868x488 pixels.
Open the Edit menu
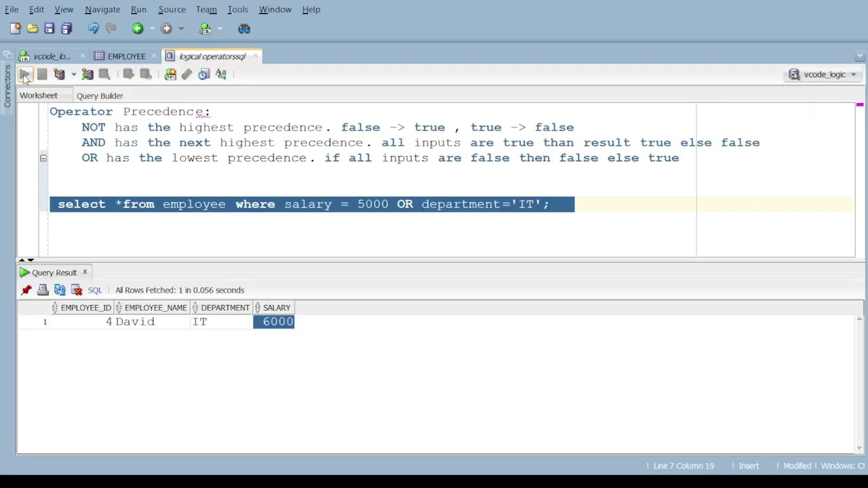[x=36, y=9]
